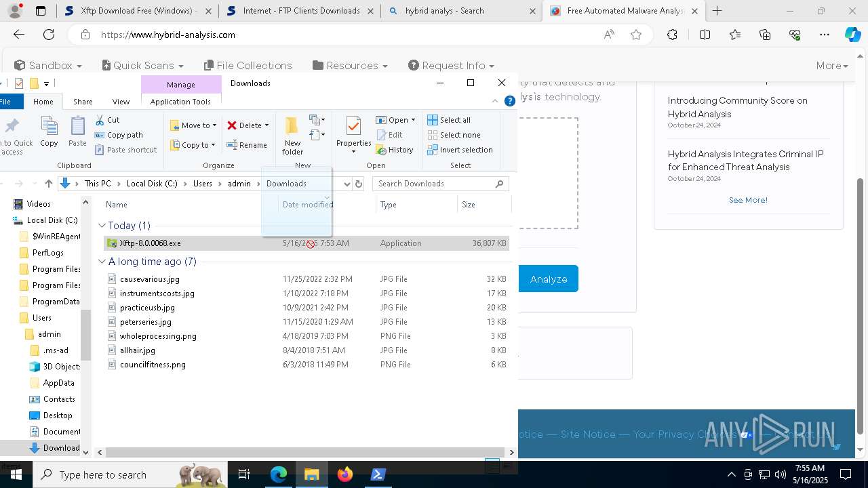This screenshot has width=868, height=488.
Task: Click the Sandbox menu on website
Action: click(x=47, y=65)
